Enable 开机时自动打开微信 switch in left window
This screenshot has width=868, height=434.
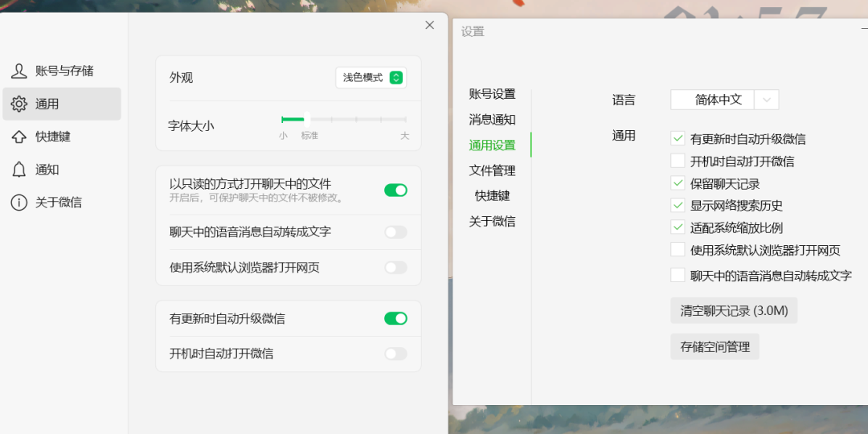395,354
